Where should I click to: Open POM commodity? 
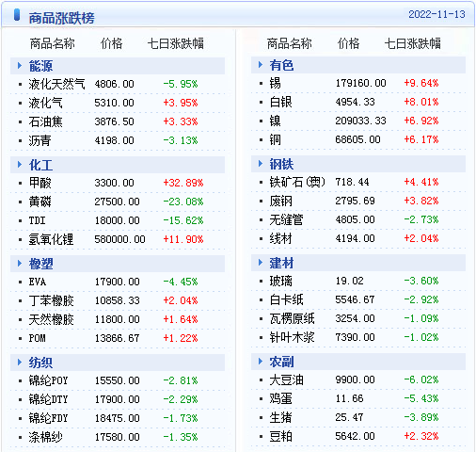(37, 338)
